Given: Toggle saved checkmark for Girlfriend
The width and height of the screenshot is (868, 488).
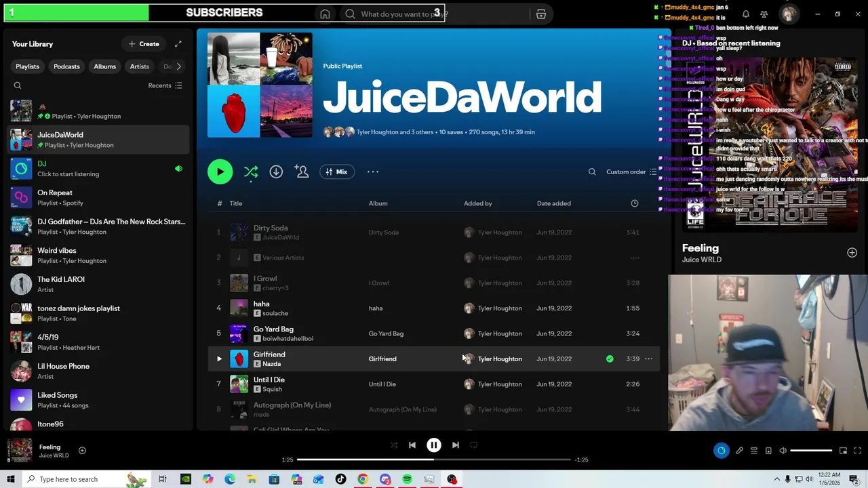Looking at the screenshot, I should (x=610, y=359).
